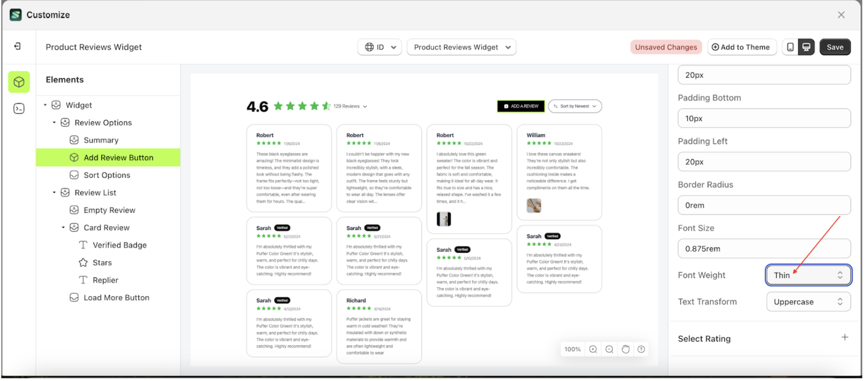Screen dimensions: 868x381
Task: Select Add Review Button tree item
Action: pos(108,157)
